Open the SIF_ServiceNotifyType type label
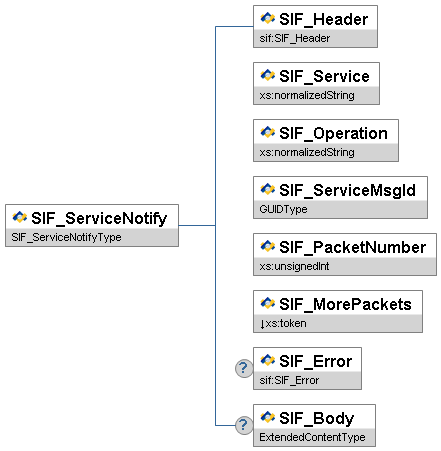The width and height of the screenshot is (441, 451). (66, 237)
